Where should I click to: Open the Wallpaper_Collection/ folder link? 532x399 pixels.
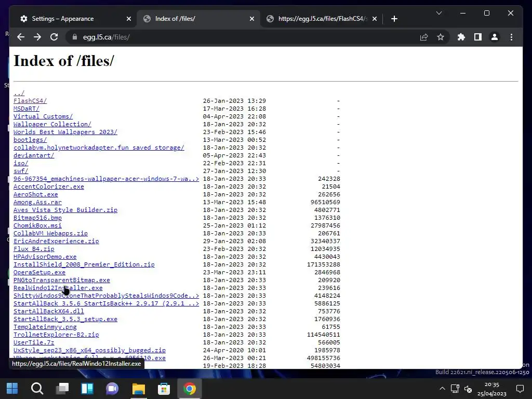point(52,124)
